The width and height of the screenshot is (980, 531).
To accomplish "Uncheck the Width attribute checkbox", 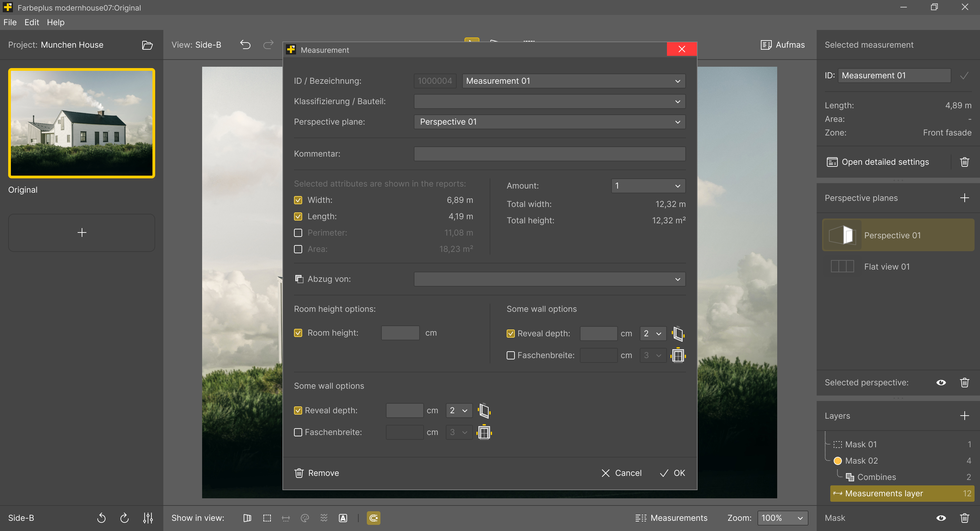I will (x=298, y=200).
